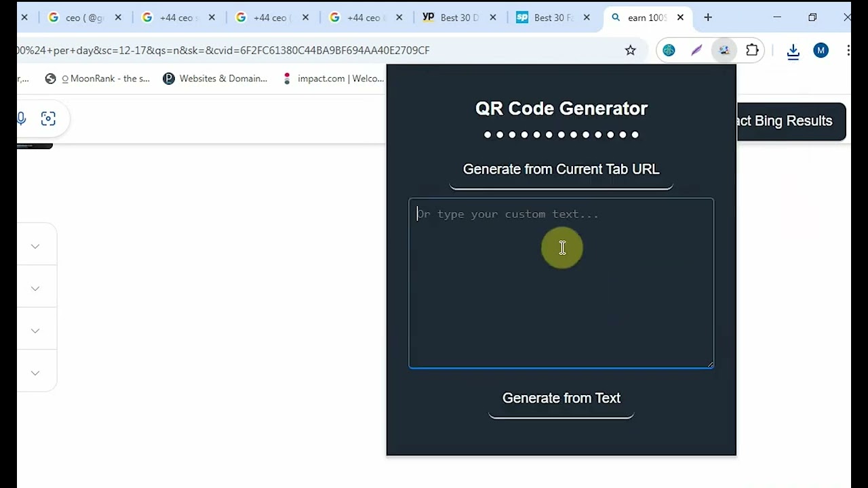
Task: Expand the first chevron in left panel
Action: click(x=35, y=246)
